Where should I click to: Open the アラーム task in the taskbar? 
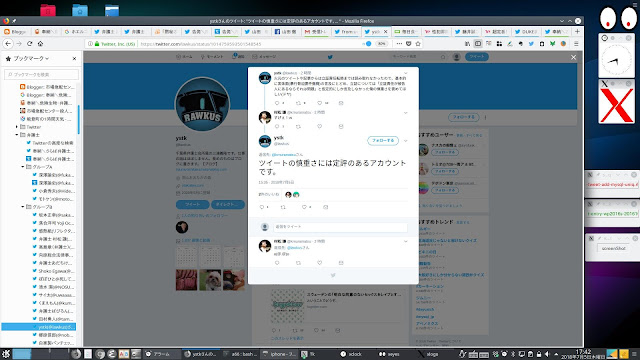click(x=161, y=354)
